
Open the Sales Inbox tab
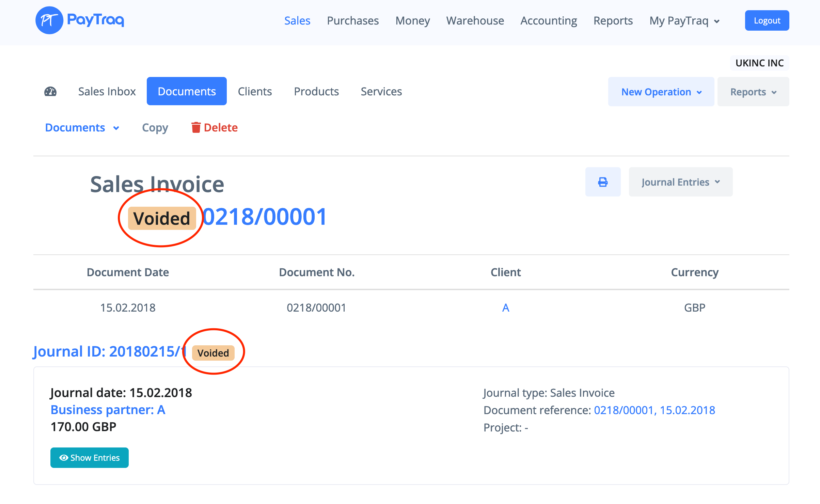coord(107,91)
